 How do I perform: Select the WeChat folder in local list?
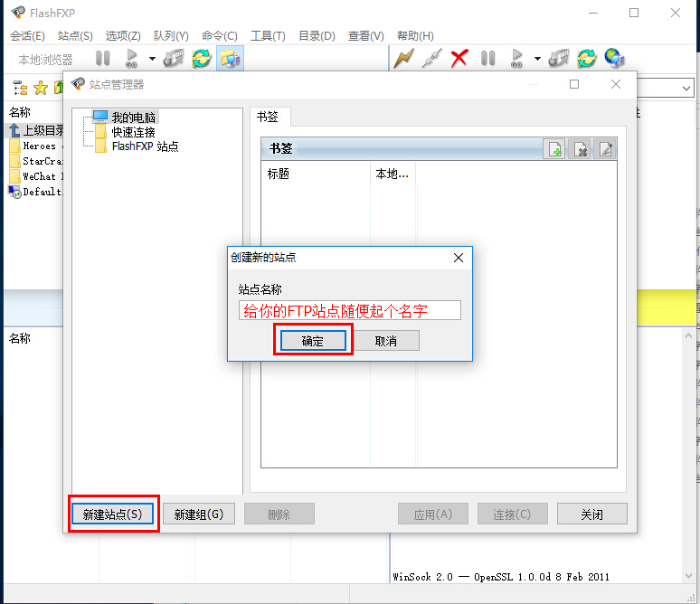pos(35,176)
